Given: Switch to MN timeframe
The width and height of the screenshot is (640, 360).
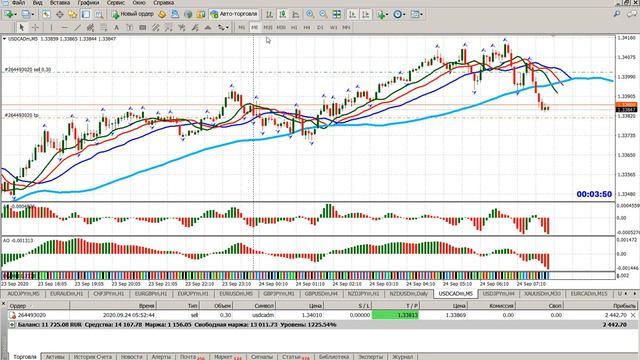Looking at the screenshot, I should [346, 27].
